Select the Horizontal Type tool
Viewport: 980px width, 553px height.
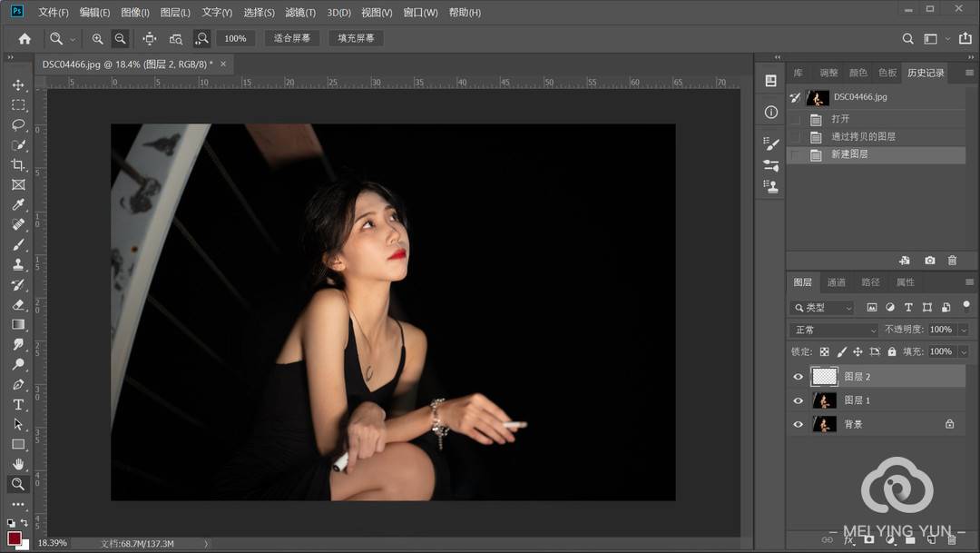pos(18,404)
